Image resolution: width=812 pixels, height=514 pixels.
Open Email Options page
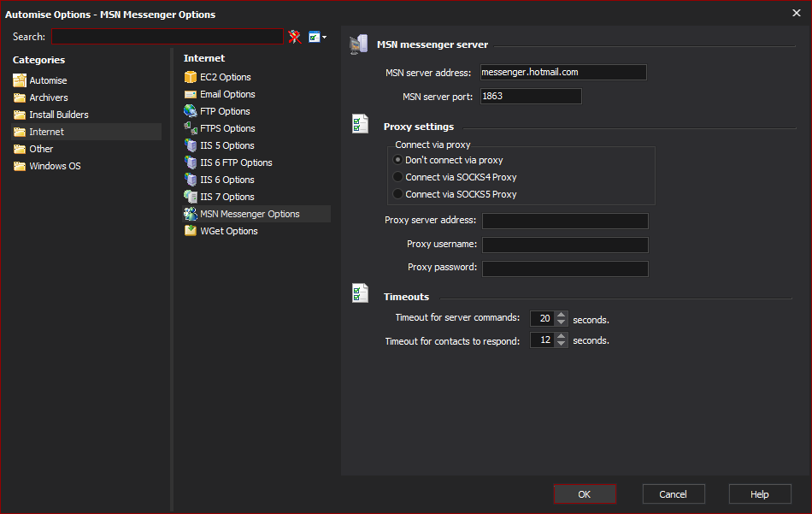[x=227, y=94]
